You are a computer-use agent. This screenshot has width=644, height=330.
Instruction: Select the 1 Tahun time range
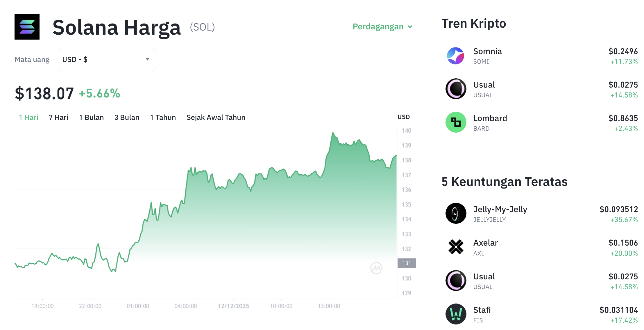pyautogui.click(x=163, y=117)
